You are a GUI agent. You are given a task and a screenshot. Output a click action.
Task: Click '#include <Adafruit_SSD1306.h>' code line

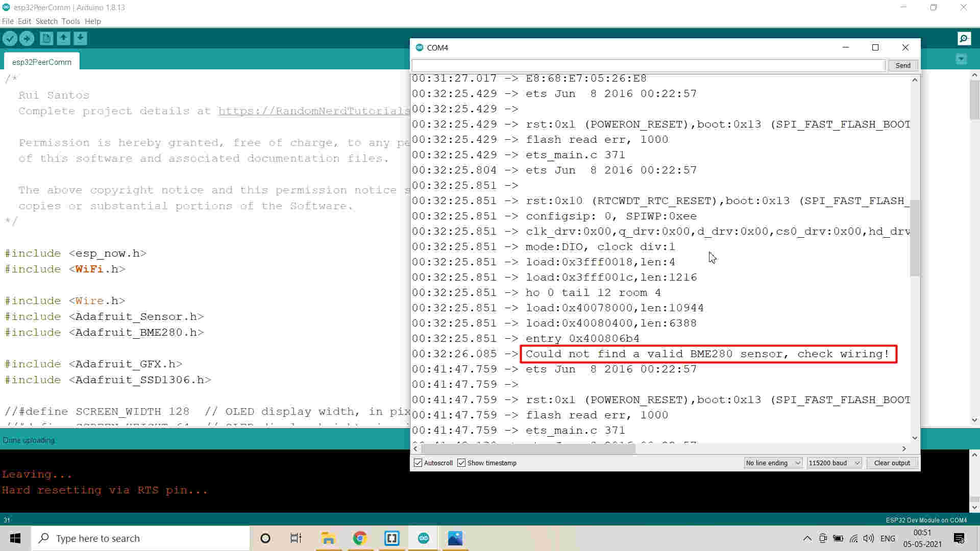point(108,380)
